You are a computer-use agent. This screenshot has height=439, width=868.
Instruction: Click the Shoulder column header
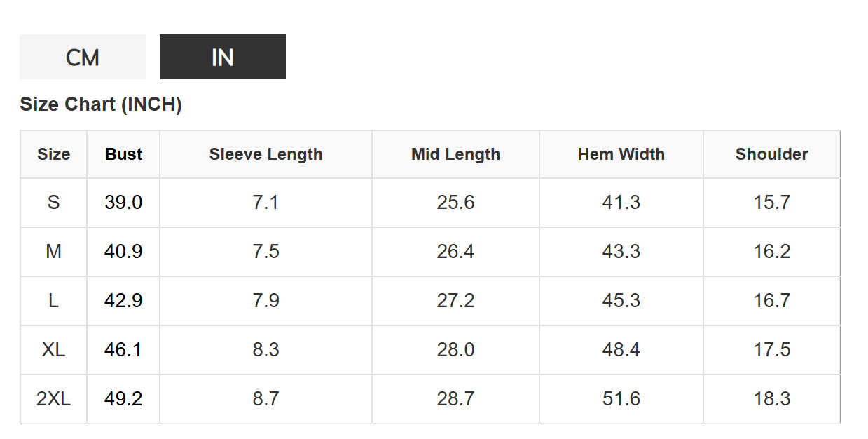[x=771, y=154]
